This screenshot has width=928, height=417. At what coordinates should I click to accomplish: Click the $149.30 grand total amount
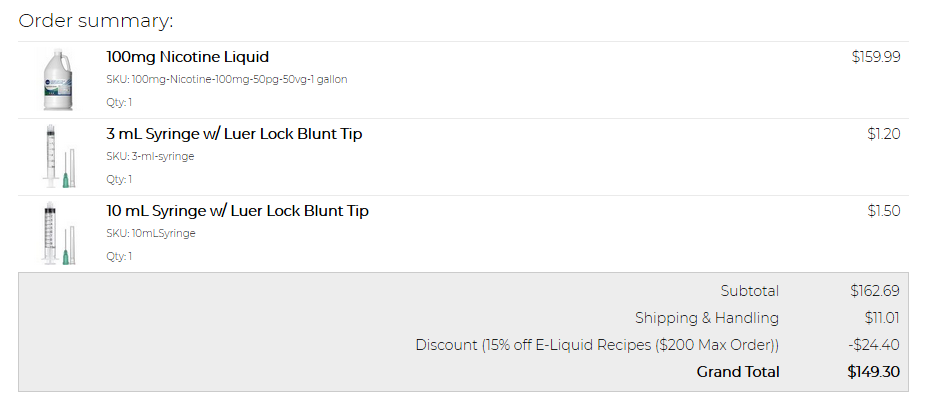pyautogui.click(x=873, y=372)
